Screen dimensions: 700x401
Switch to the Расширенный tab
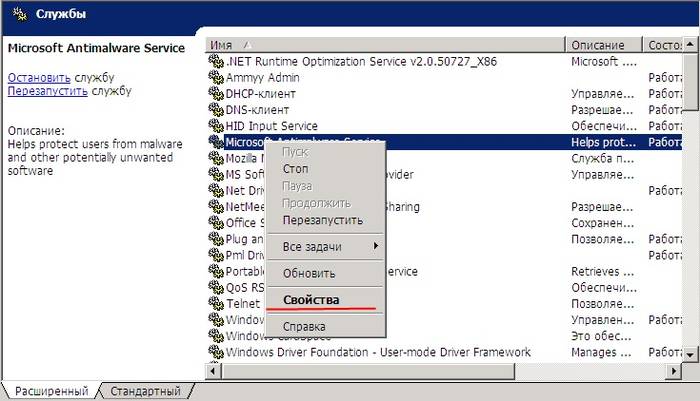pos(50,391)
